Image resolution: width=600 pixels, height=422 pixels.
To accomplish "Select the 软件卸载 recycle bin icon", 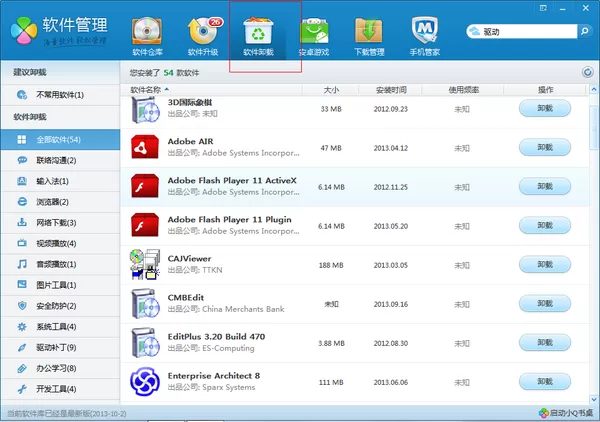I will (x=258, y=31).
